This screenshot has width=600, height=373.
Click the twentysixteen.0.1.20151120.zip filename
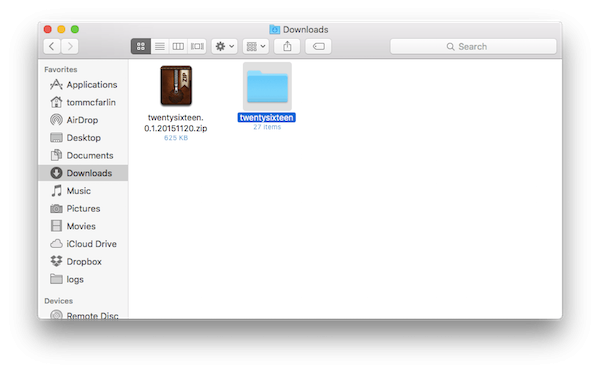pyautogui.click(x=176, y=123)
